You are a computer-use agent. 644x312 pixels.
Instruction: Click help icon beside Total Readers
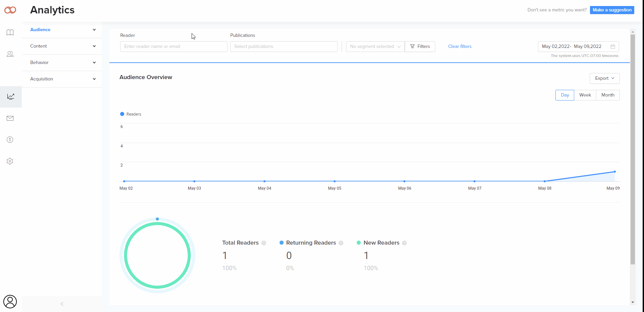pos(264,243)
